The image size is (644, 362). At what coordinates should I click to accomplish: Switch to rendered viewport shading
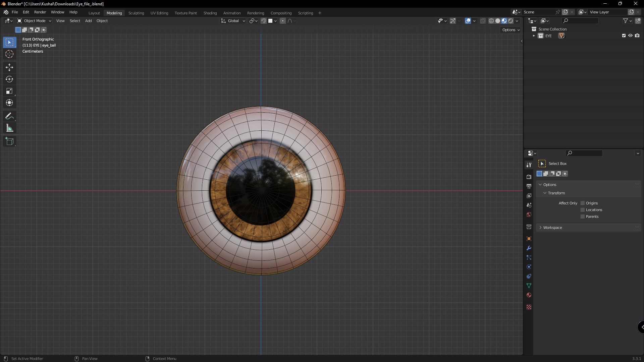tap(511, 21)
